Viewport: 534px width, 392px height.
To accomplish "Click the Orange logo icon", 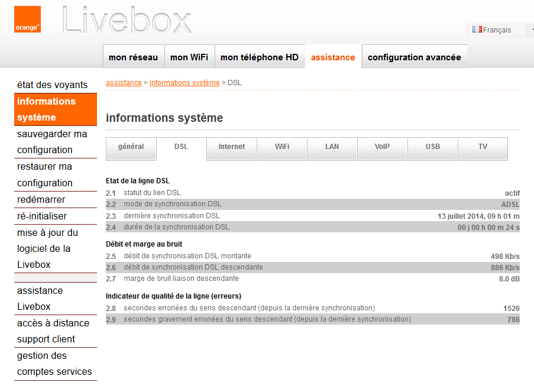I will click(27, 19).
